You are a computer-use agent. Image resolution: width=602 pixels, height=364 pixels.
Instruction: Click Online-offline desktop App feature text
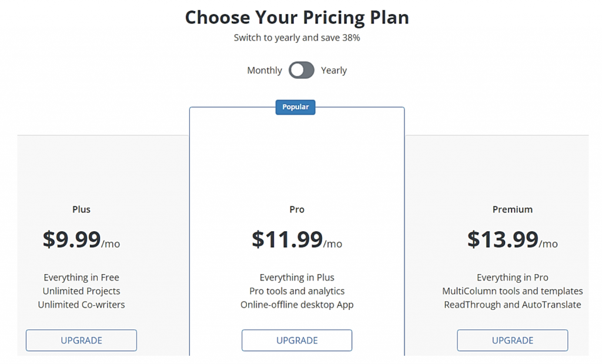[297, 305]
